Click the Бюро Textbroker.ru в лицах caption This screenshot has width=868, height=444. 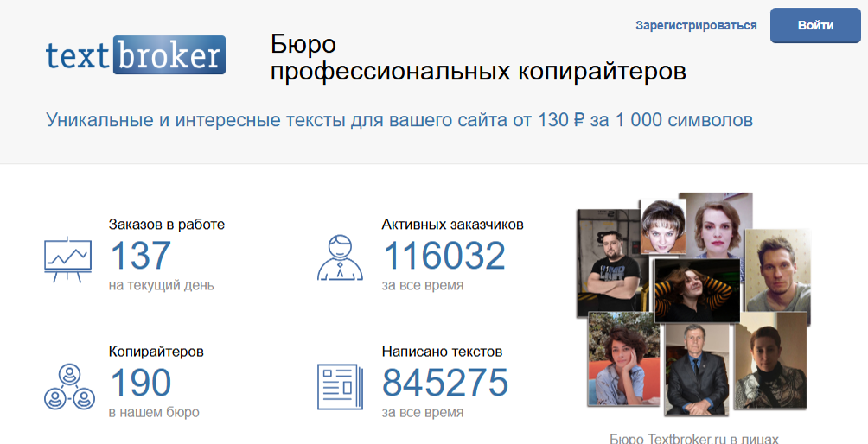coord(694,439)
